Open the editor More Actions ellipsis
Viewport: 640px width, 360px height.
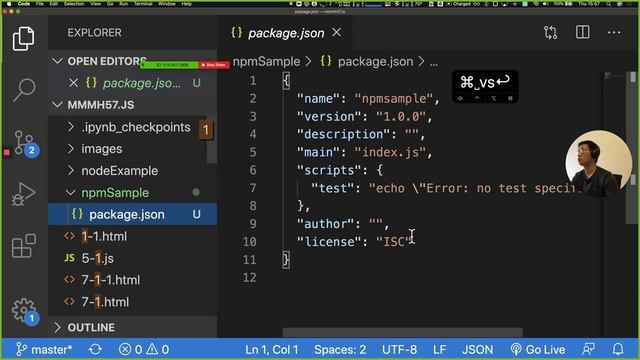(614, 32)
